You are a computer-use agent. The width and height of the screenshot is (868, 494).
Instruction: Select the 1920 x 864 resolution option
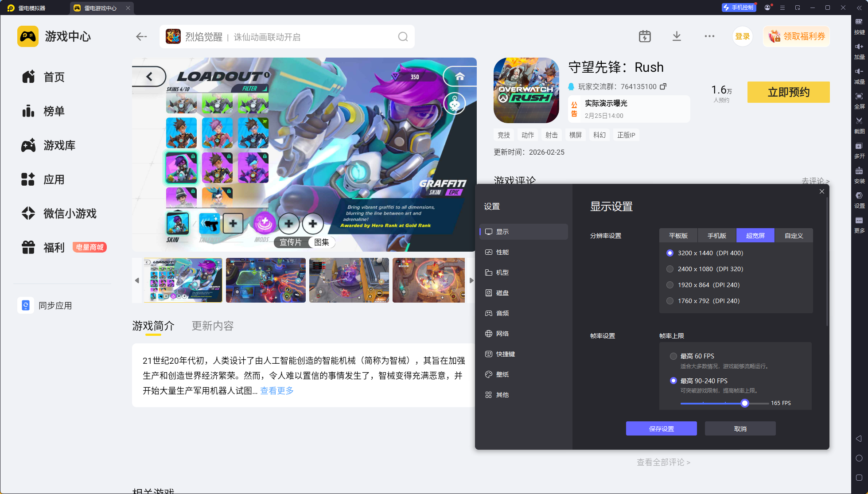(670, 285)
